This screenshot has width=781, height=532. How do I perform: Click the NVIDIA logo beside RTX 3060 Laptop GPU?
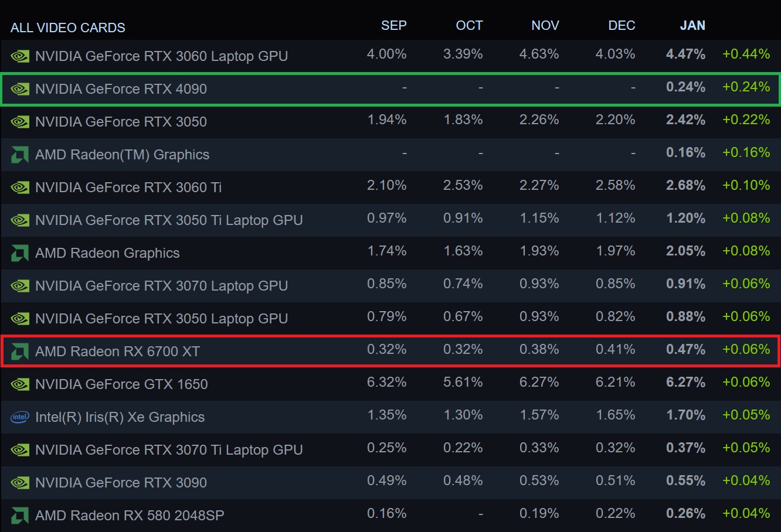(20, 56)
